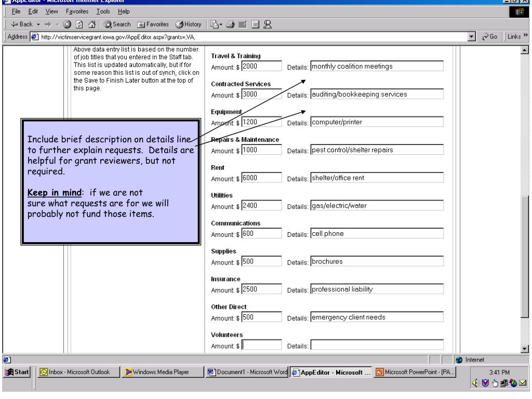Switch to Microsoft PowerPoint on taskbar
This screenshot has width=532, height=399.
click(415, 372)
